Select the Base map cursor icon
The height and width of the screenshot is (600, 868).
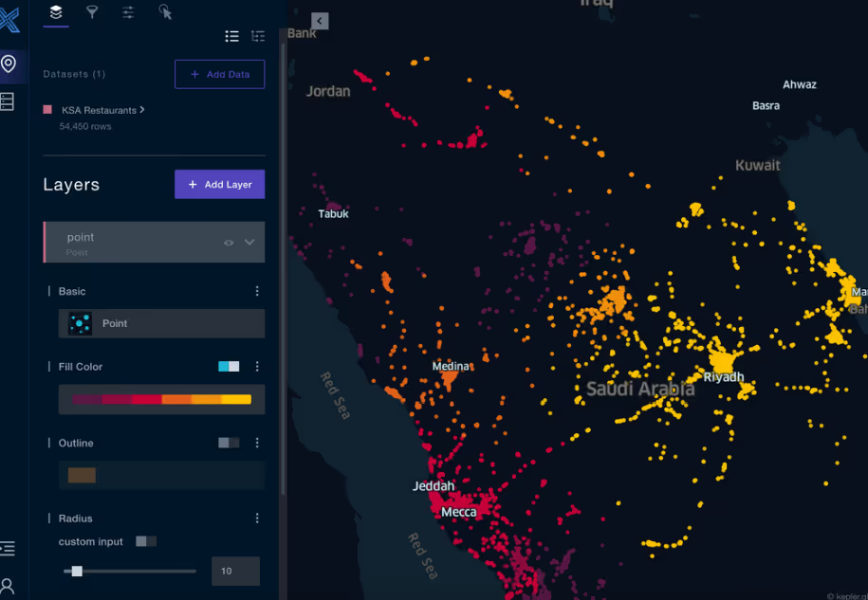pyautogui.click(x=164, y=13)
